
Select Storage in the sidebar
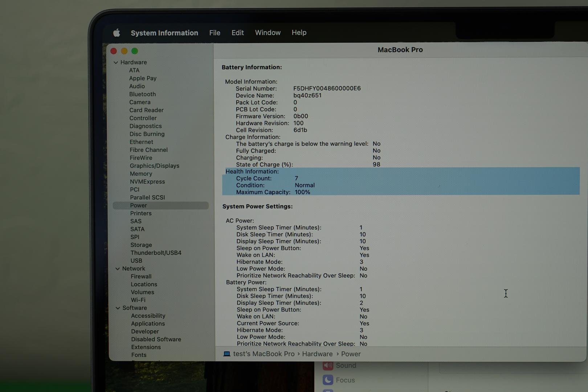pyautogui.click(x=141, y=245)
